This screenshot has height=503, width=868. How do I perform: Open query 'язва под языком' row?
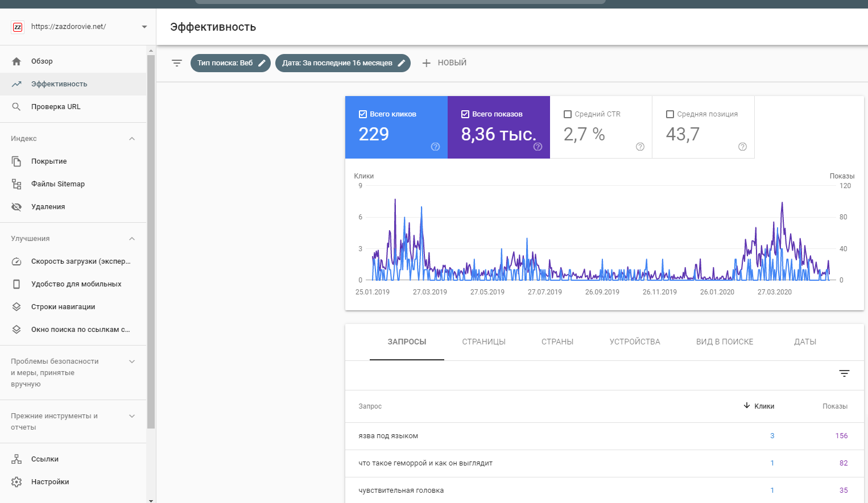(388, 436)
